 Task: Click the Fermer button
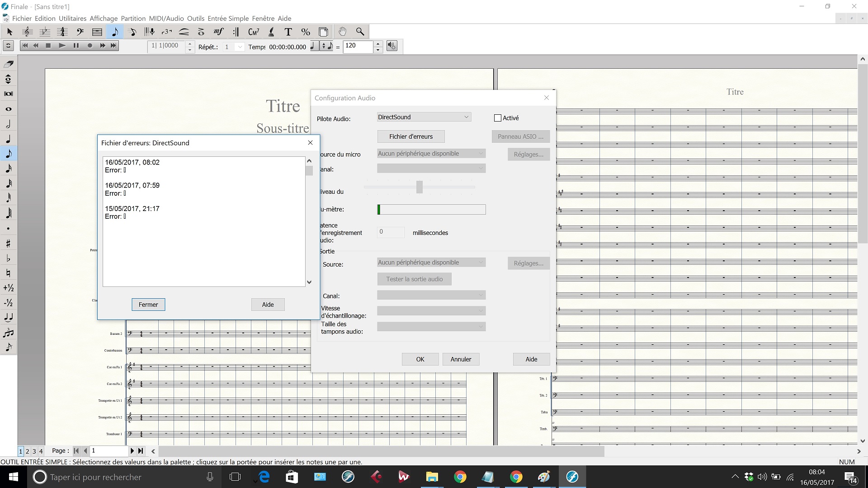[148, 305]
